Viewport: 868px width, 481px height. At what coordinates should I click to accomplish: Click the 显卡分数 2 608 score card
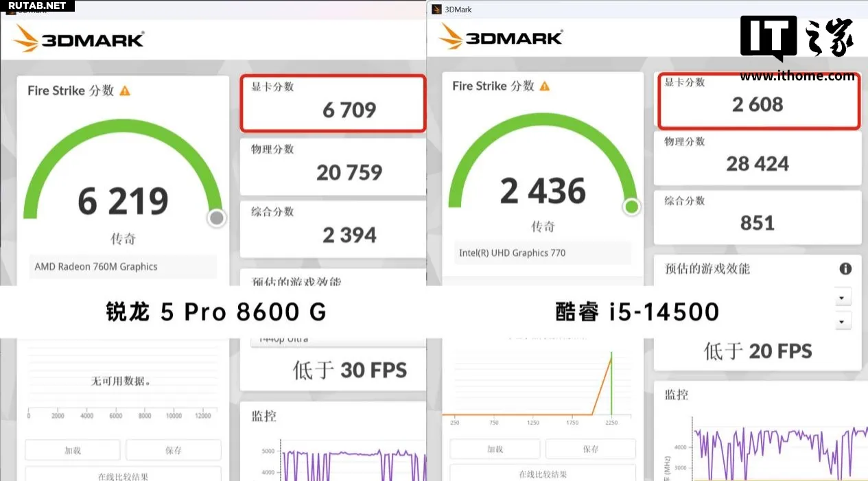758,100
